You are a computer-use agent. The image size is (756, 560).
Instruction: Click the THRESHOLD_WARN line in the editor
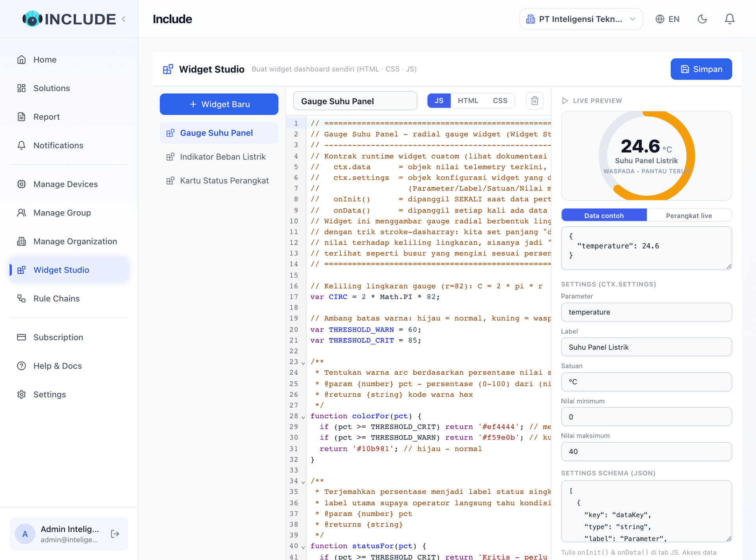coord(366,329)
